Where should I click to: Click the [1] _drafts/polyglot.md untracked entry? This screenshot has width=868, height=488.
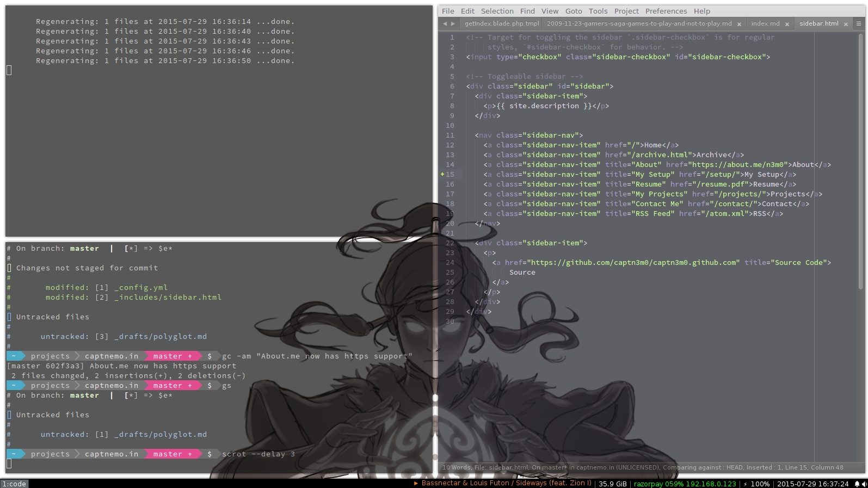(124, 435)
